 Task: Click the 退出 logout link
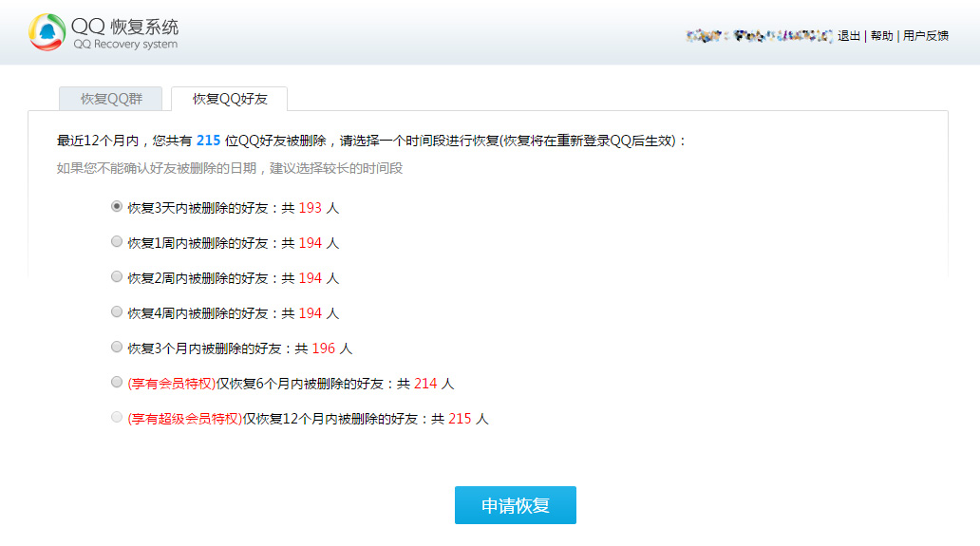pyautogui.click(x=849, y=36)
